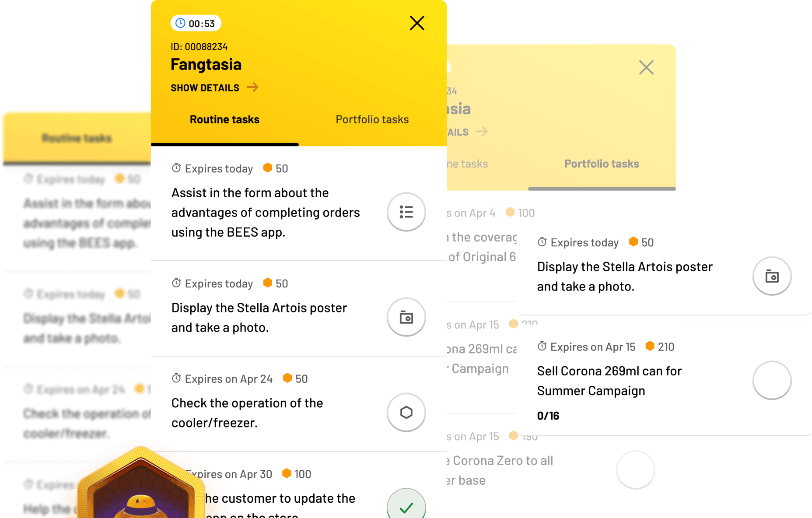
Task: Tap the hexagon icon for cooler/freezer check
Action: pos(406,412)
